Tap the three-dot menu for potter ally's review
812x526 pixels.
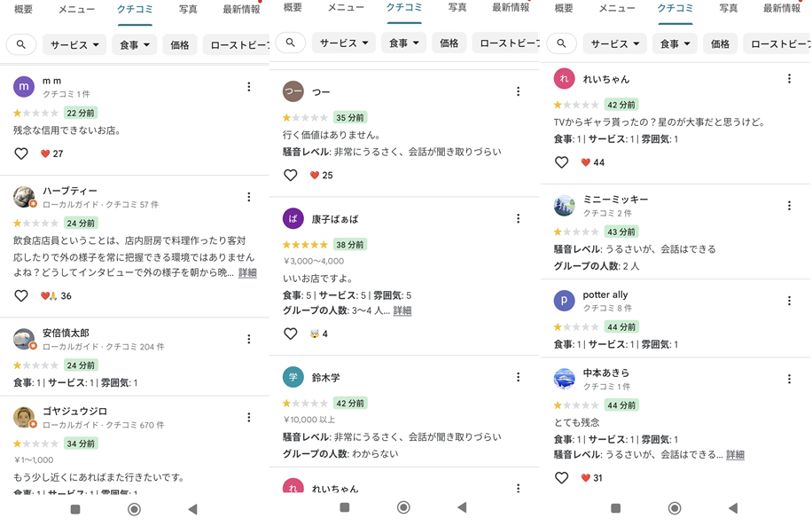point(789,301)
